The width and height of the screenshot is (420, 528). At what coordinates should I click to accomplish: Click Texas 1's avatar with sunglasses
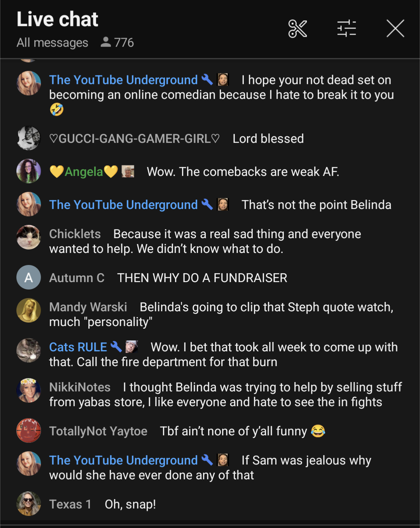pos(29,503)
